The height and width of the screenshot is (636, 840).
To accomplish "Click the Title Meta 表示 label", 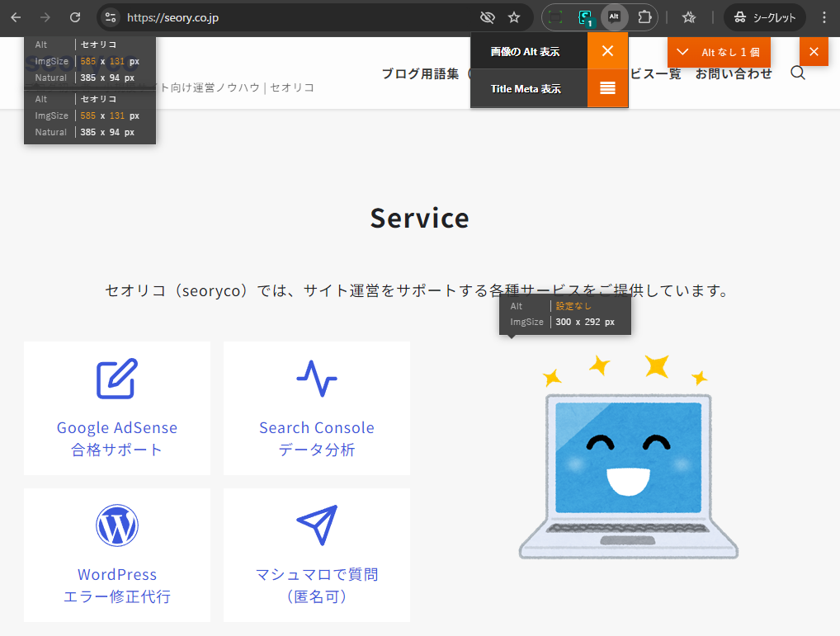I will tap(526, 89).
